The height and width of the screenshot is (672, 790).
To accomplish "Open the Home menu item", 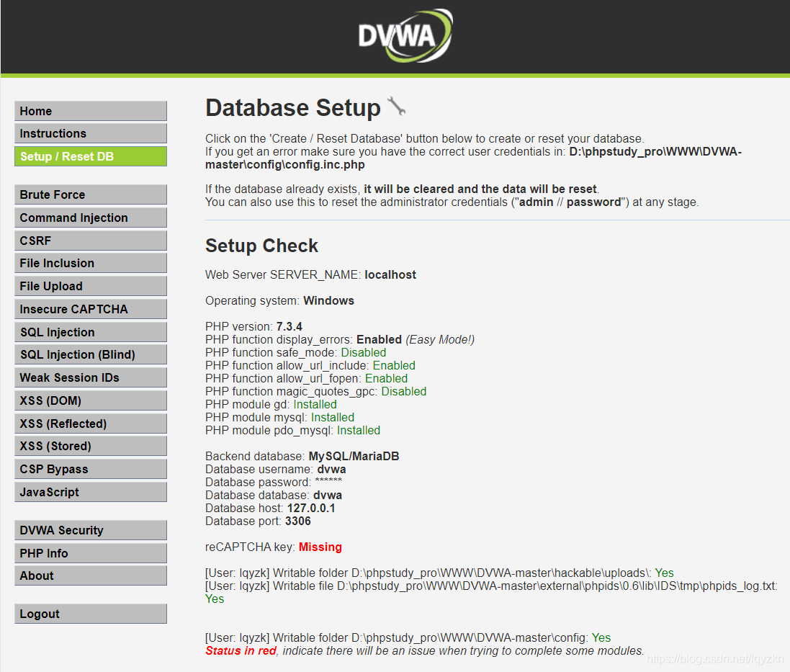I will [91, 111].
